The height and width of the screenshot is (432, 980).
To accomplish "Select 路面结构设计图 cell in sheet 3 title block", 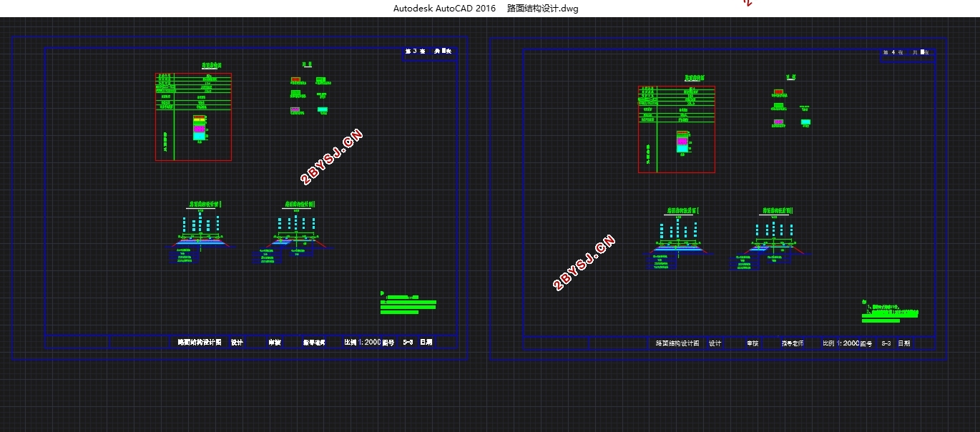I will point(200,343).
